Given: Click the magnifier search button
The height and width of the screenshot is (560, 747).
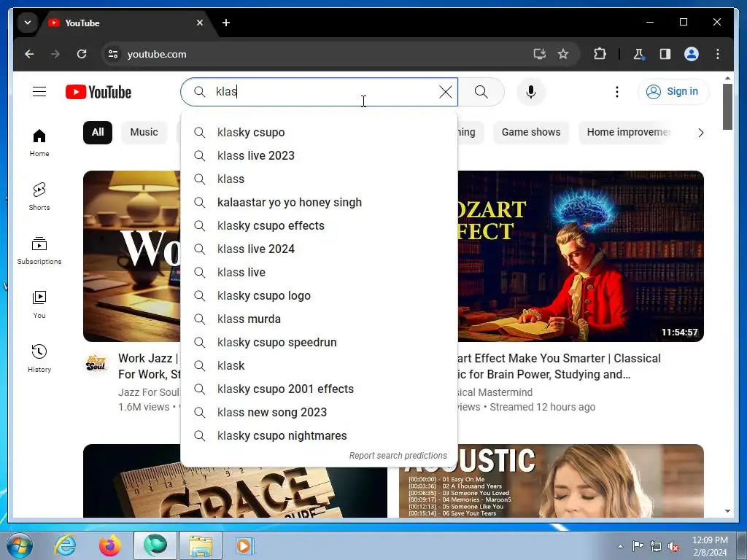Looking at the screenshot, I should (x=481, y=91).
